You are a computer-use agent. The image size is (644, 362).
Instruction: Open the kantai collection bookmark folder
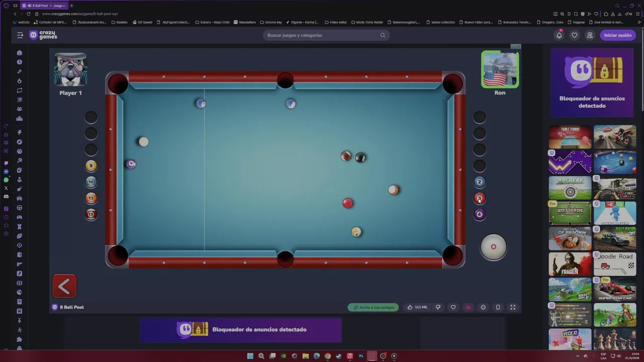pos(440,22)
